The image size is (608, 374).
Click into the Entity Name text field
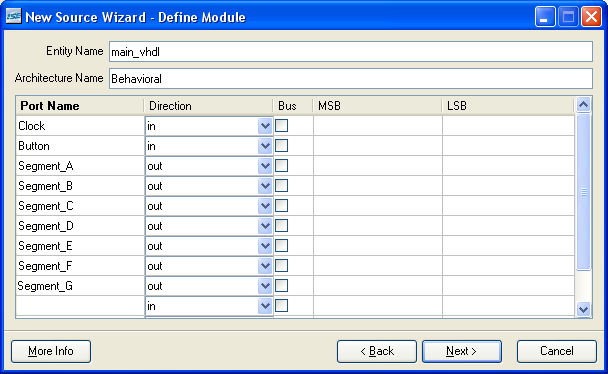351,52
